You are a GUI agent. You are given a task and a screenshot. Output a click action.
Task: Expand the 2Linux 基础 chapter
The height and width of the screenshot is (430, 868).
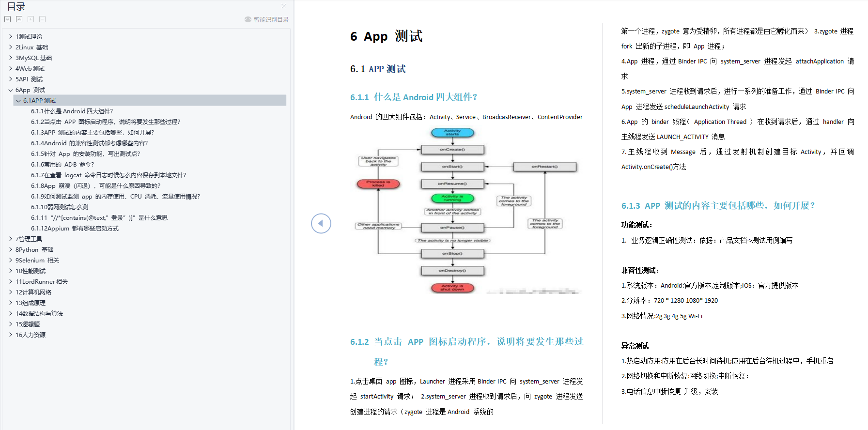point(11,47)
